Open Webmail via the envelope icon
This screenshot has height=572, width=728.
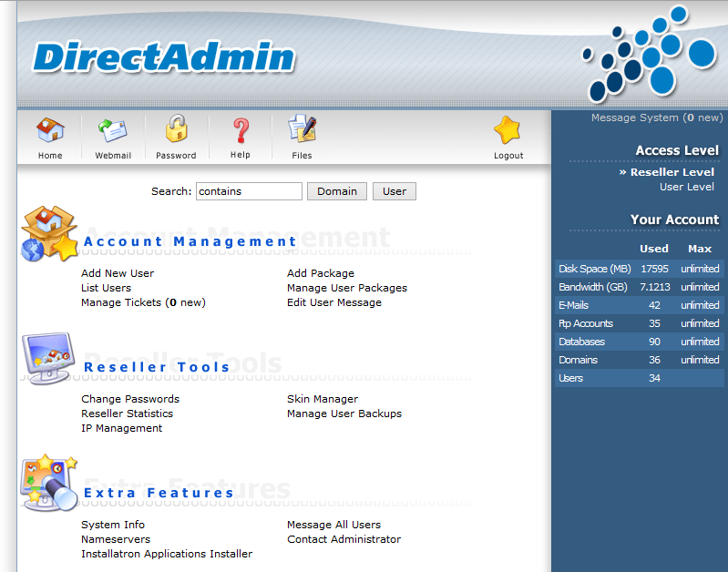pos(113,130)
